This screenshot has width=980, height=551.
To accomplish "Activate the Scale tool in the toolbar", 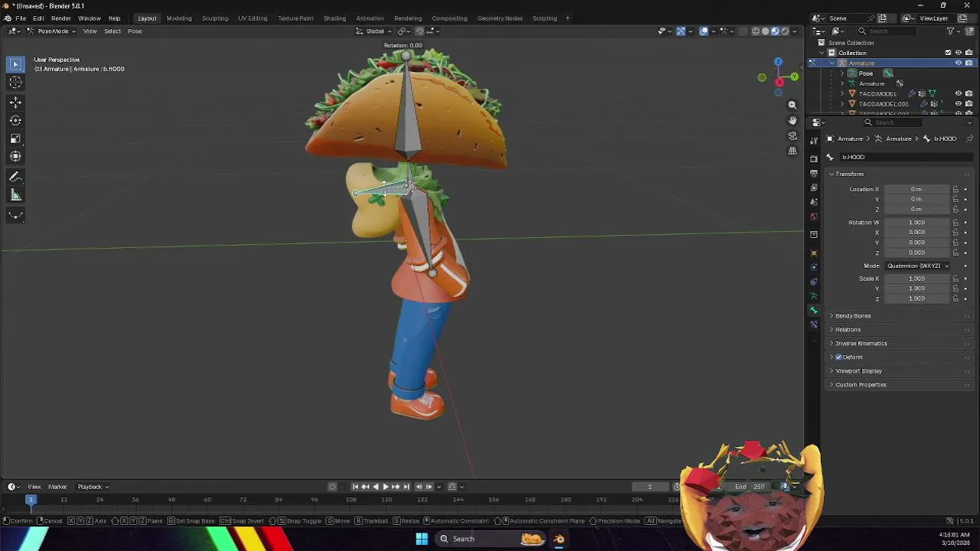I will [x=15, y=139].
